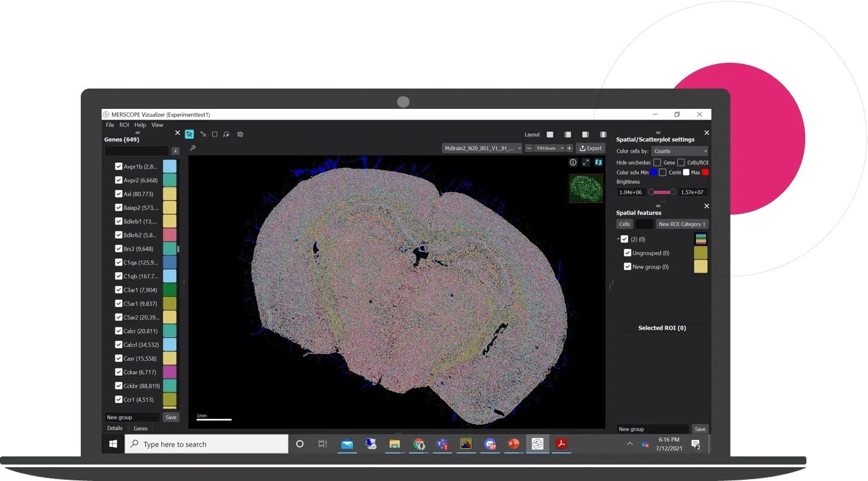Image resolution: width=868 pixels, height=481 pixels.
Task: Select the rectangle ROI tool
Action: point(215,135)
